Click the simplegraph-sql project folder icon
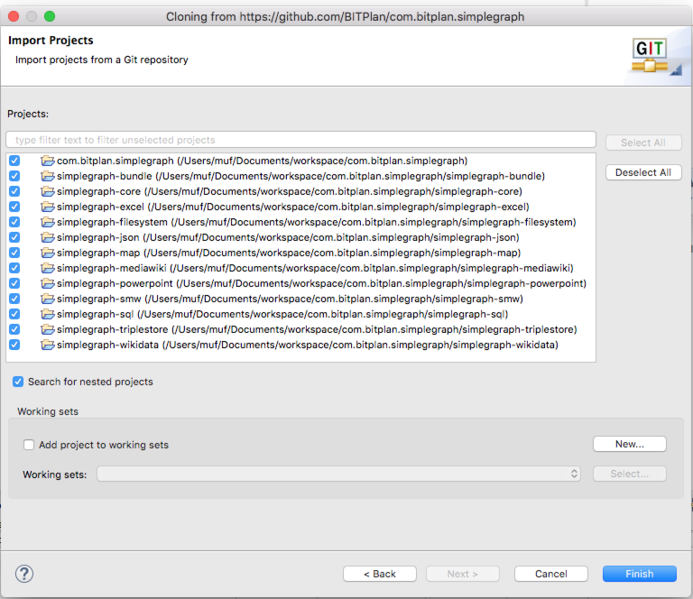 tap(47, 314)
